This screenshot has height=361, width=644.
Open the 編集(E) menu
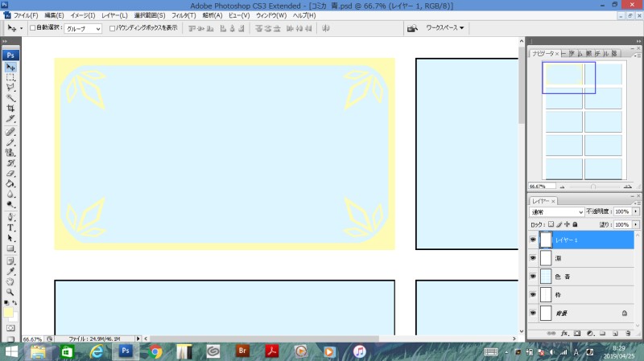pos(54,15)
